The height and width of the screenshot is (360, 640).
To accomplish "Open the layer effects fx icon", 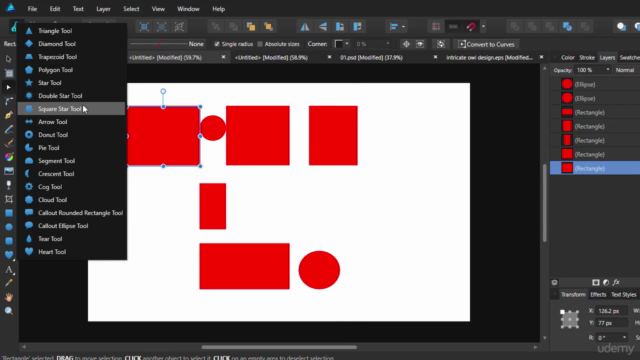I will 616,282.
